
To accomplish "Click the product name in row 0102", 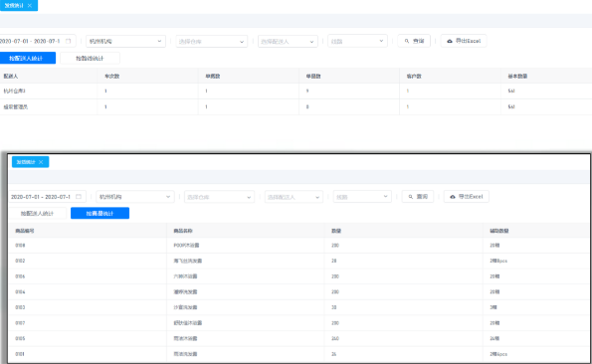I will [188, 261].
